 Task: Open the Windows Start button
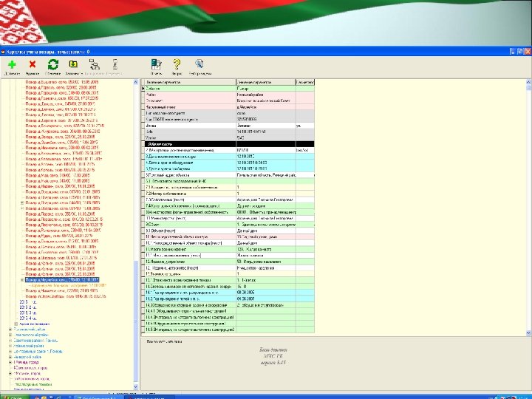tap(15, 395)
